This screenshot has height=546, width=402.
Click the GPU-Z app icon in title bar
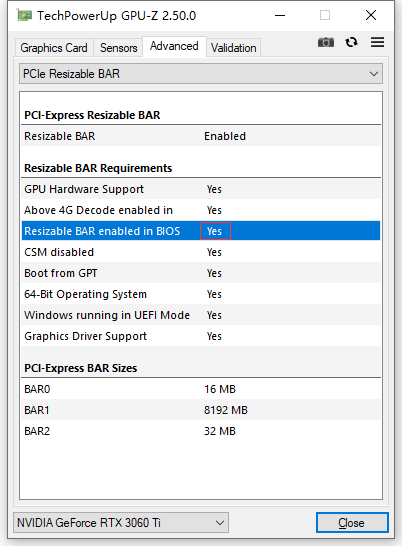pyautogui.click(x=24, y=16)
